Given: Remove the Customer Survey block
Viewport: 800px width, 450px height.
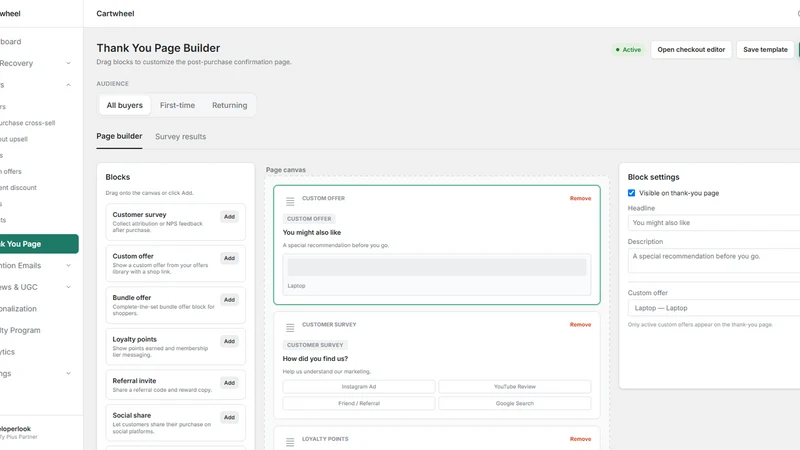Looking at the screenshot, I should [x=580, y=324].
